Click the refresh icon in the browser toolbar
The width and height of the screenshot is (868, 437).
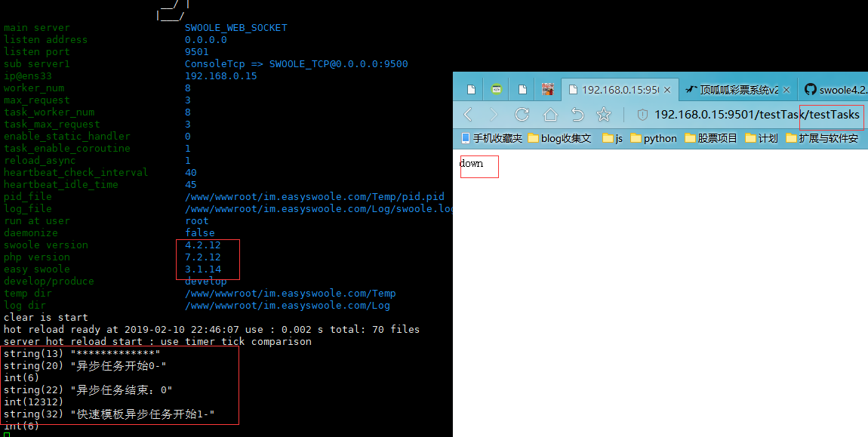click(522, 114)
